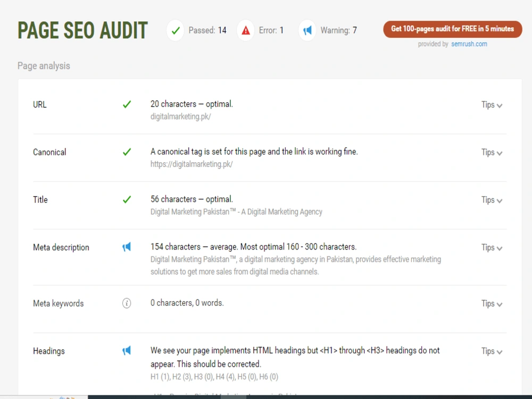The image size is (532, 399).
Task: Click the green checkmark in the Canonical row
Action: [x=127, y=152]
